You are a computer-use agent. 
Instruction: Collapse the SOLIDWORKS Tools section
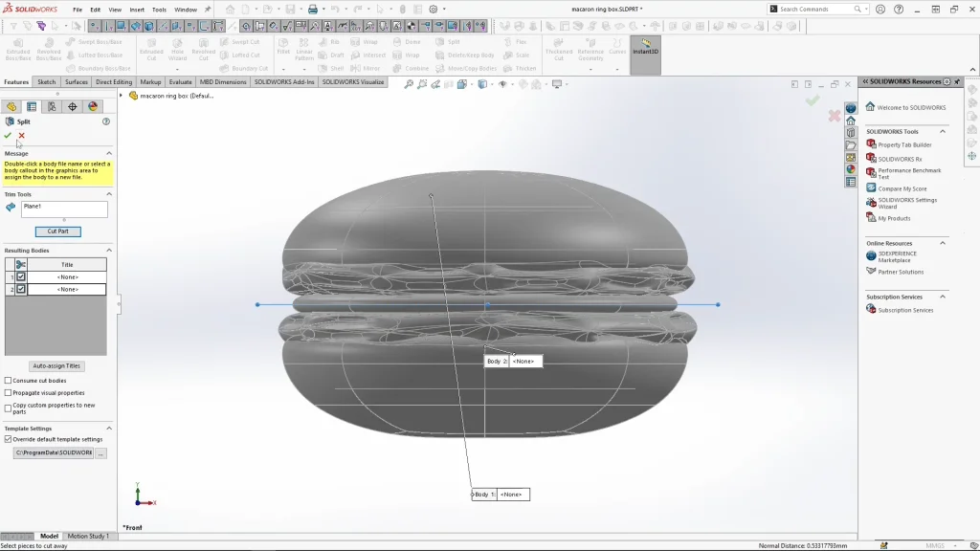943,131
